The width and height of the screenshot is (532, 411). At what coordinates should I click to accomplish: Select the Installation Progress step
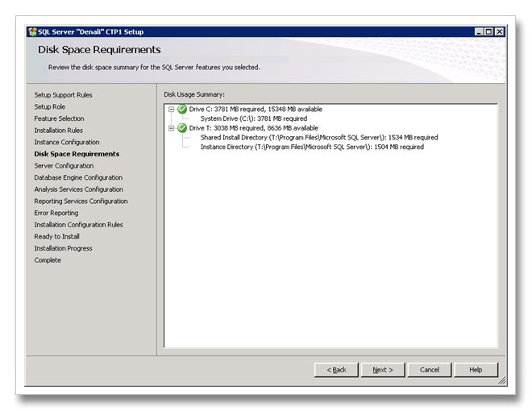pos(63,248)
